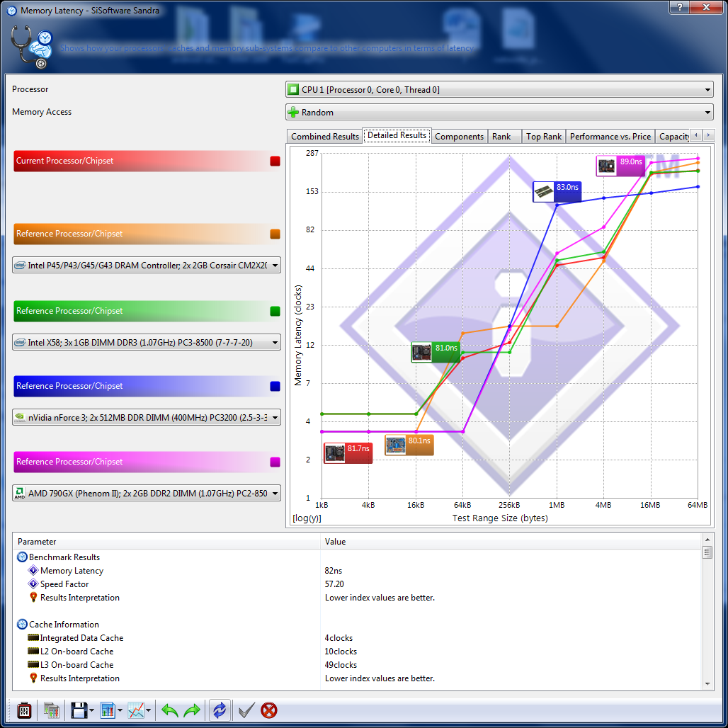Click the 57.20 speed factor value
The image size is (728, 728).
click(334, 584)
